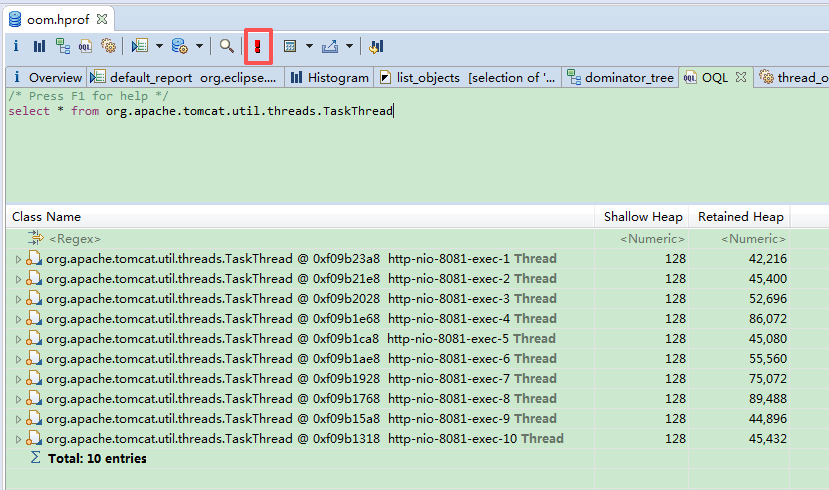Switch to the Histogram tab
Viewport: 829px width, 490px height.
coord(329,78)
